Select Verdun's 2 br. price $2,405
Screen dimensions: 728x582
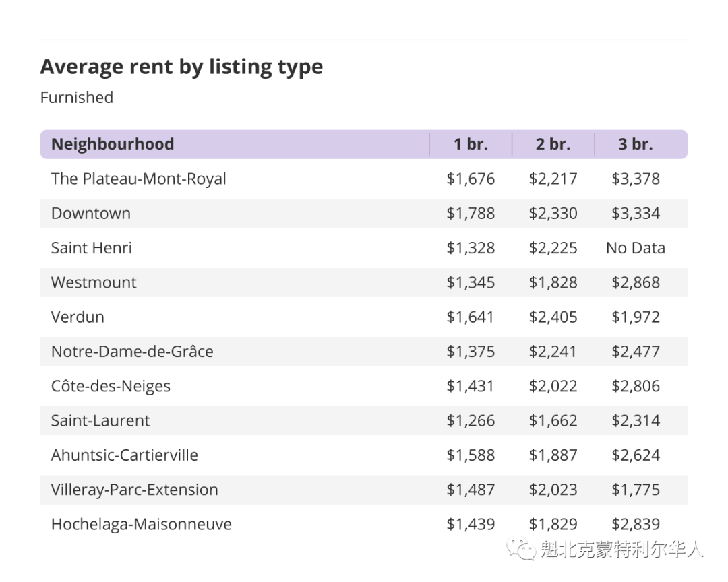(x=553, y=317)
